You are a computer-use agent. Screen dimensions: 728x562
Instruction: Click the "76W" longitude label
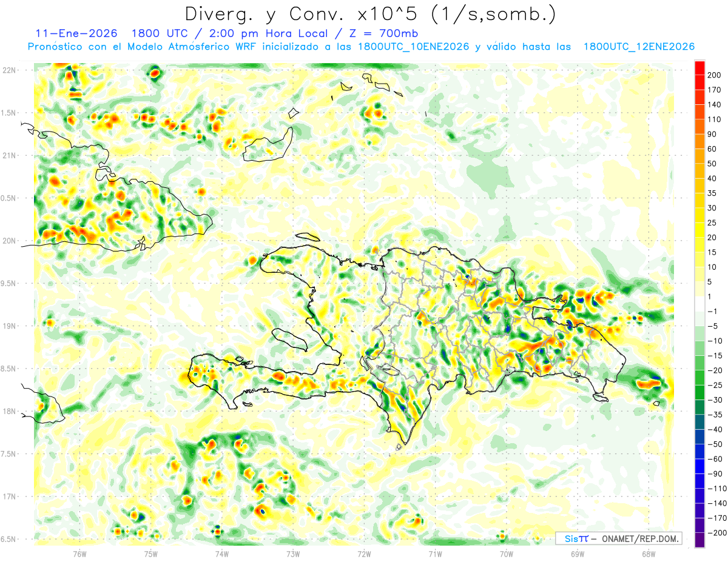point(79,554)
